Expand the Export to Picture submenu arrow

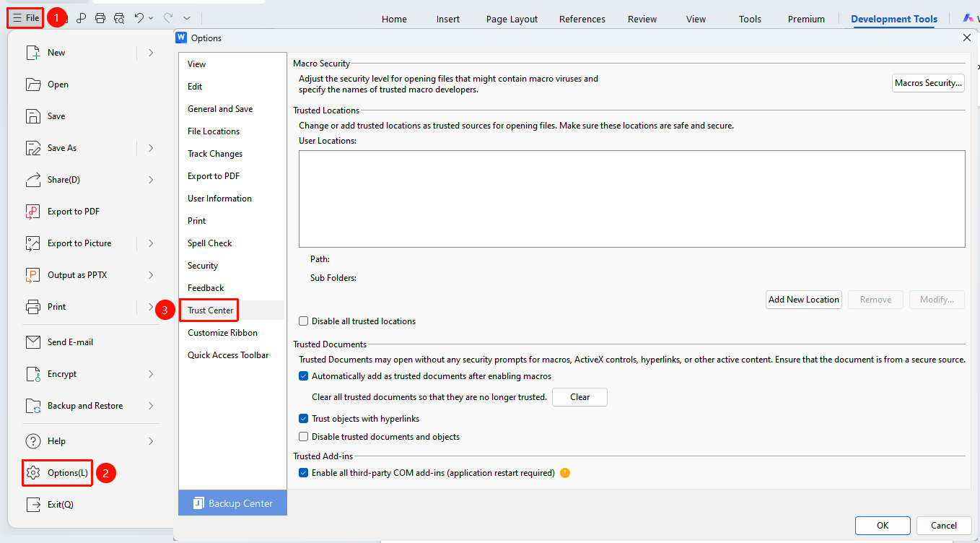[151, 243]
